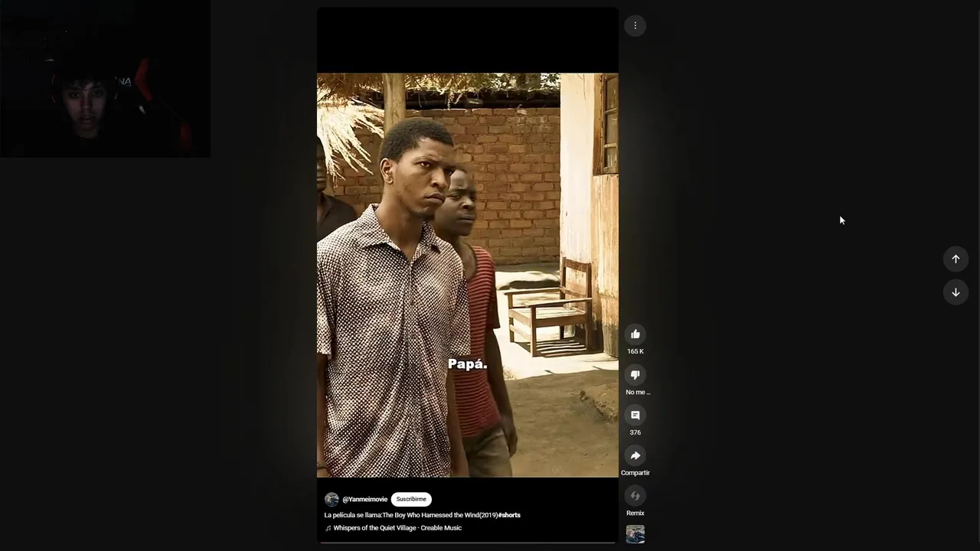Visit the @Yanmeimovie channel name link

[x=364, y=500]
